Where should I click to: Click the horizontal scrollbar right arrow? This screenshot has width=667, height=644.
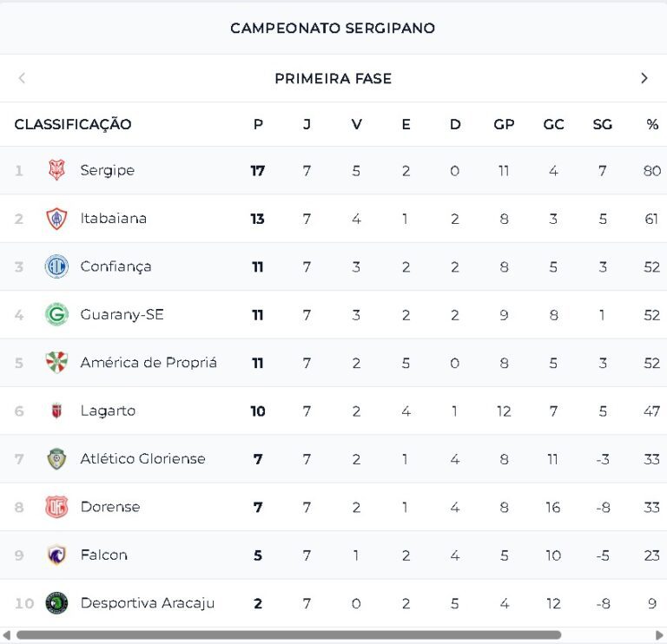click(x=660, y=635)
